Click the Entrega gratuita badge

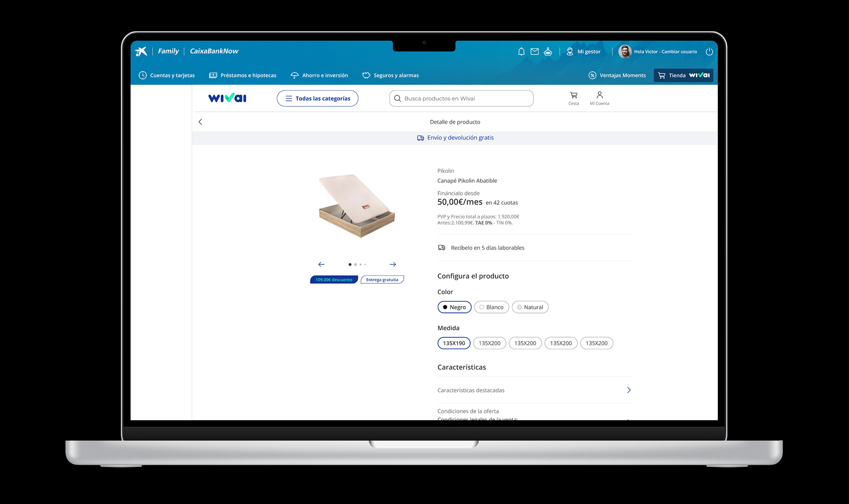[382, 279]
